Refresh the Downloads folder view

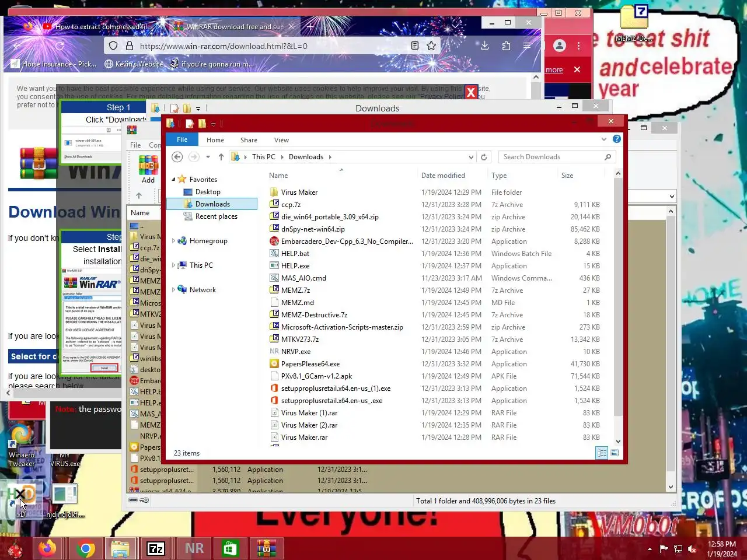(484, 157)
